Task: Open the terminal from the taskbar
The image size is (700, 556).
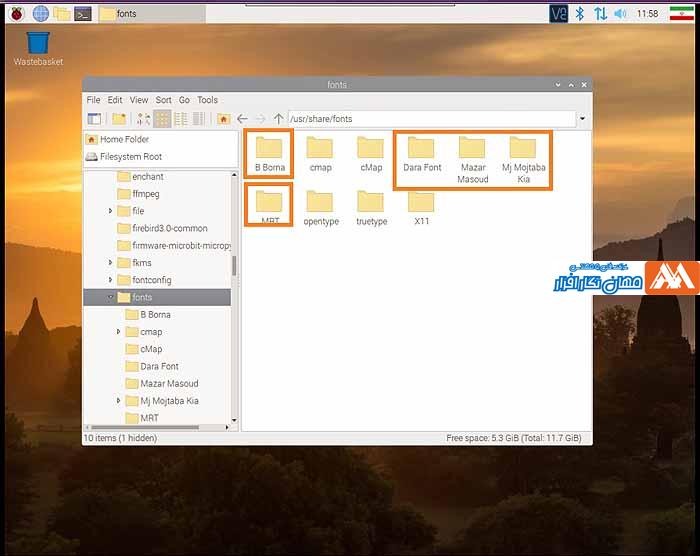Action: click(84, 13)
